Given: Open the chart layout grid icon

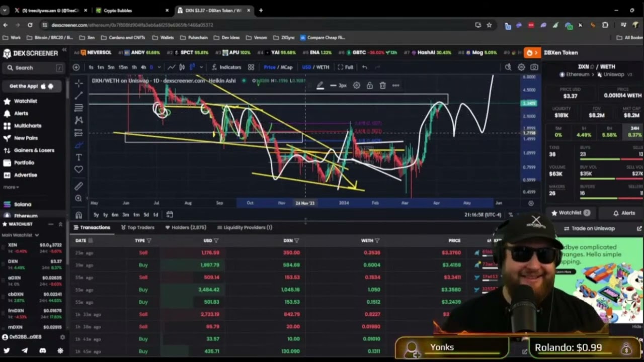Looking at the screenshot, I should pos(251,67).
